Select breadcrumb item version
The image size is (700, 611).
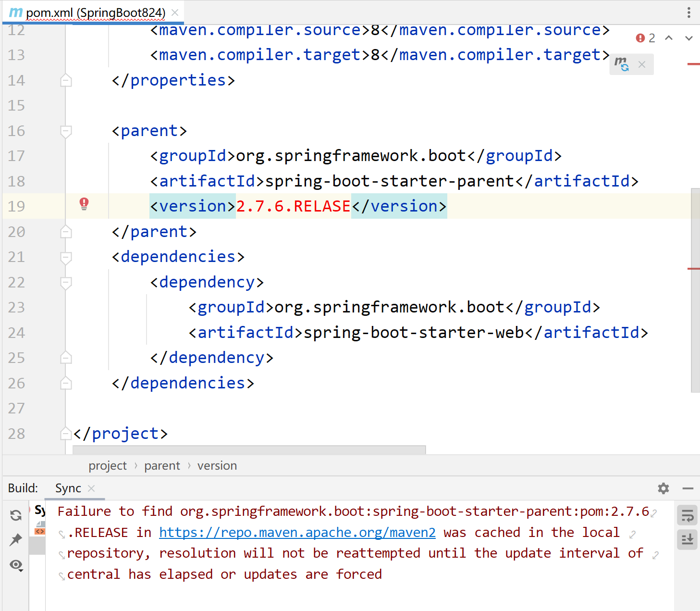point(217,465)
